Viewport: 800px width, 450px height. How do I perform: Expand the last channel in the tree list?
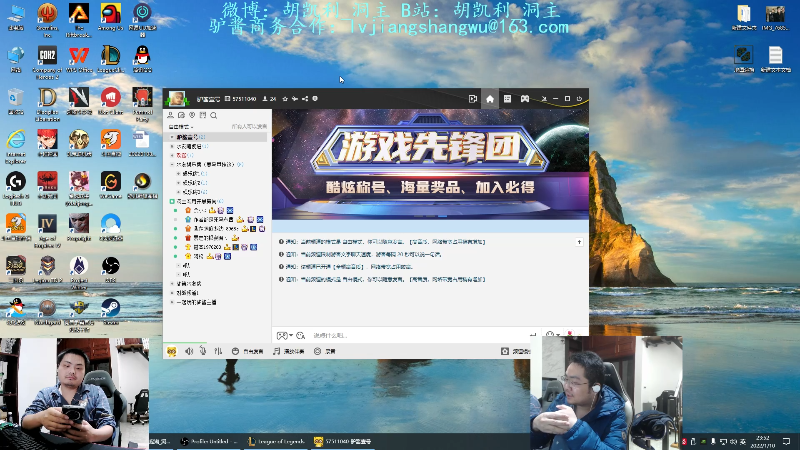(172, 302)
